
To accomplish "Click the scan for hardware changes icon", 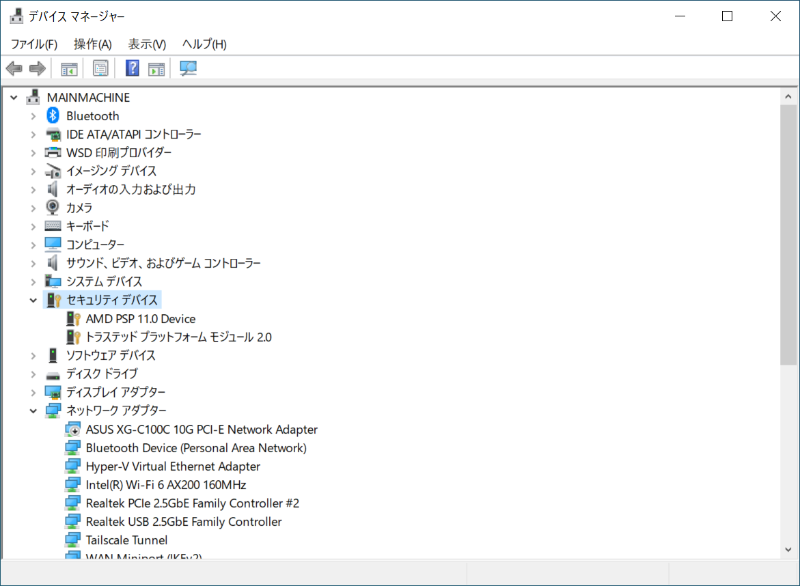I will pos(188,69).
